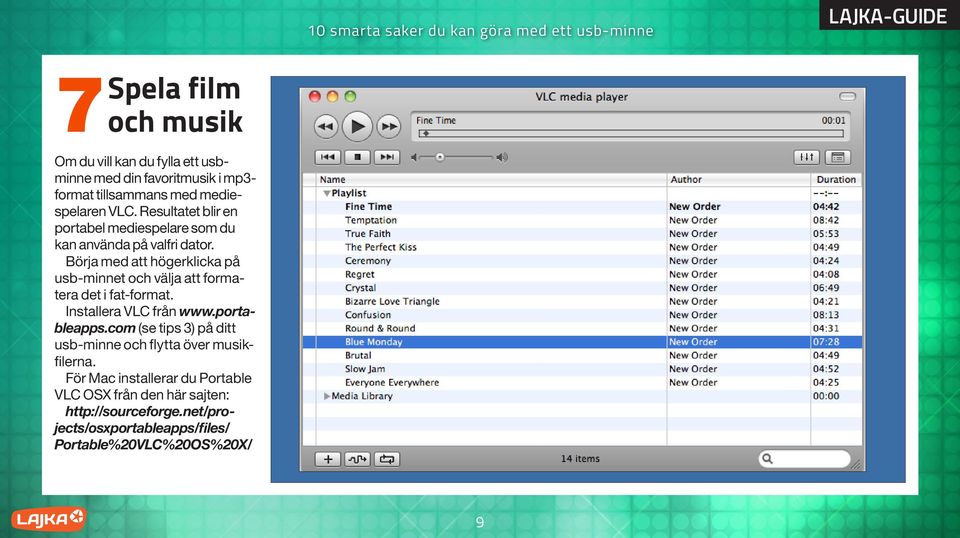Click the playlist search field
The height and width of the screenshot is (538, 960).
tap(804, 458)
